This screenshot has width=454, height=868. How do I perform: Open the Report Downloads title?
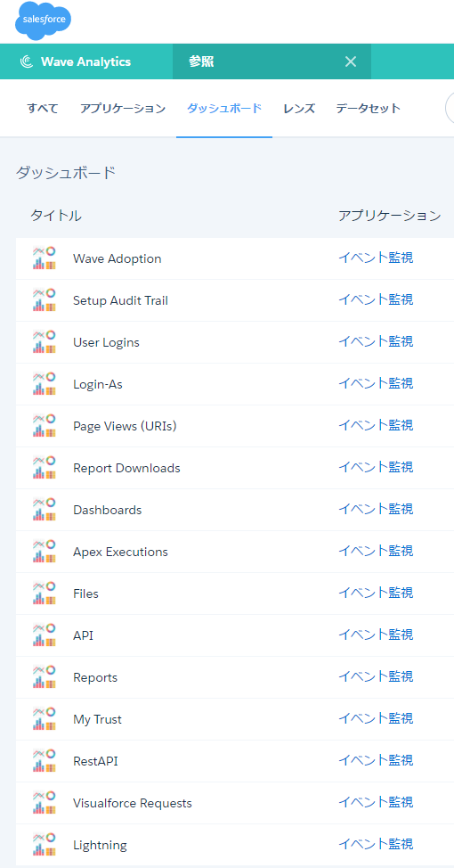[x=126, y=468]
